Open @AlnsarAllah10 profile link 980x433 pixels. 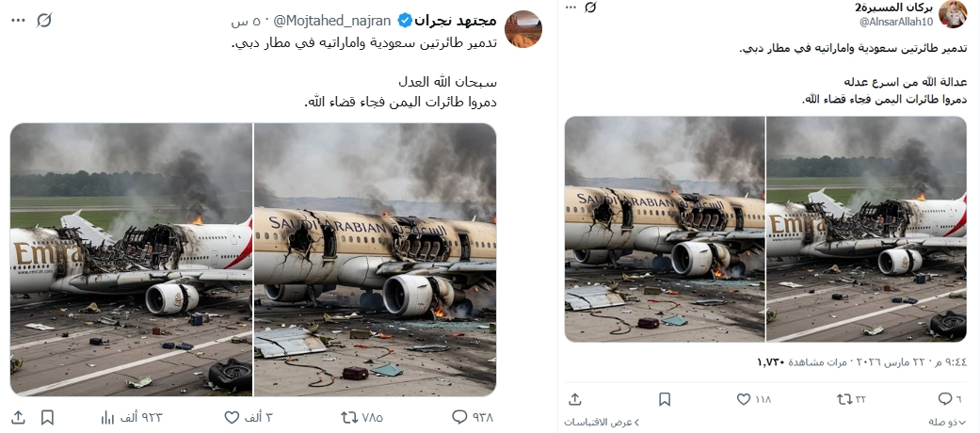pyautogui.click(x=896, y=22)
